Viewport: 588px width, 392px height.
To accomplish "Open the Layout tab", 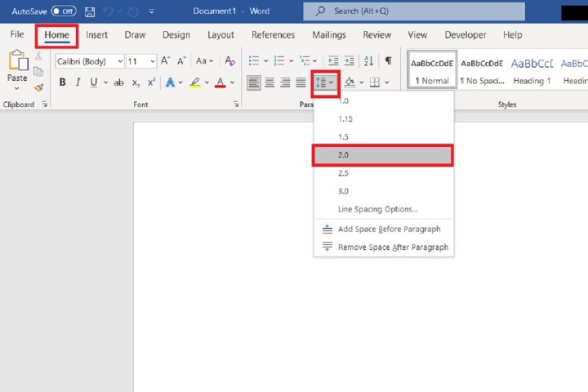I will pyautogui.click(x=220, y=35).
